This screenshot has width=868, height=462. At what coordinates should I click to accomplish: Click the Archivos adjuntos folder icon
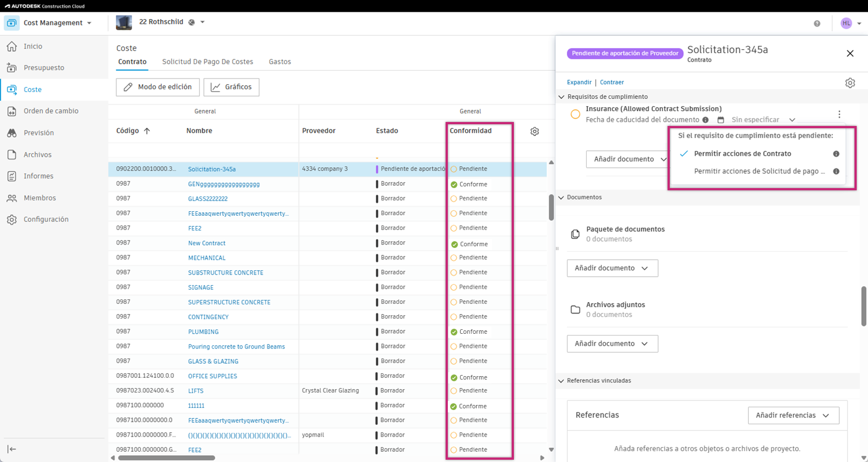(575, 310)
